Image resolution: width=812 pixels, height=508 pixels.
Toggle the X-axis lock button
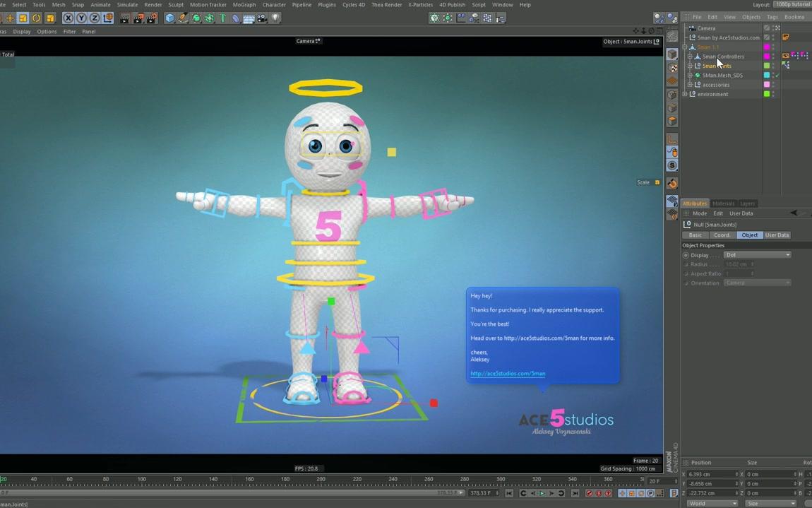[67, 18]
